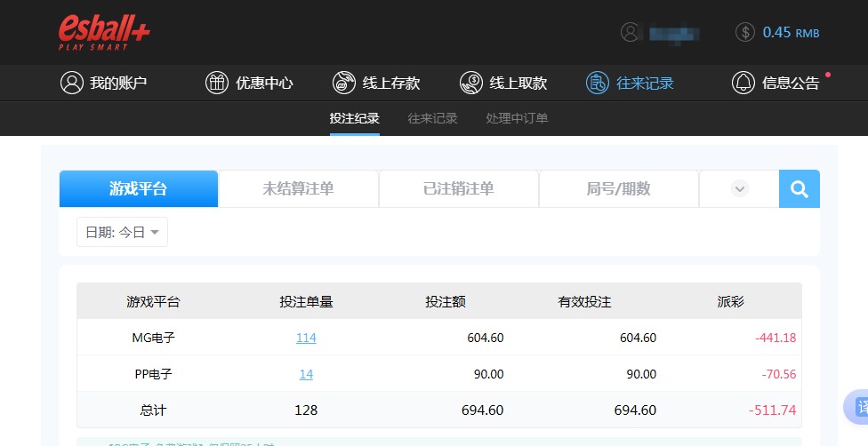Click the user avatar icon in header
Image resolution: width=868 pixels, height=446 pixels.
tap(630, 32)
